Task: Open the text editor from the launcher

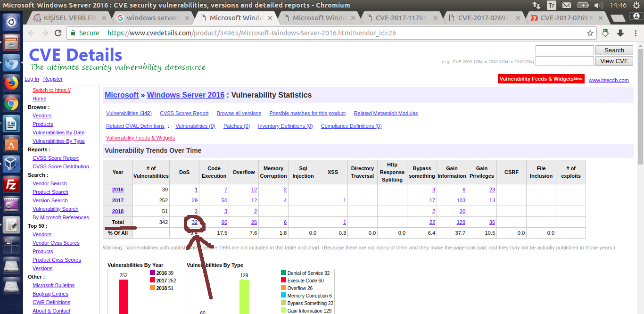Action: coord(11,225)
